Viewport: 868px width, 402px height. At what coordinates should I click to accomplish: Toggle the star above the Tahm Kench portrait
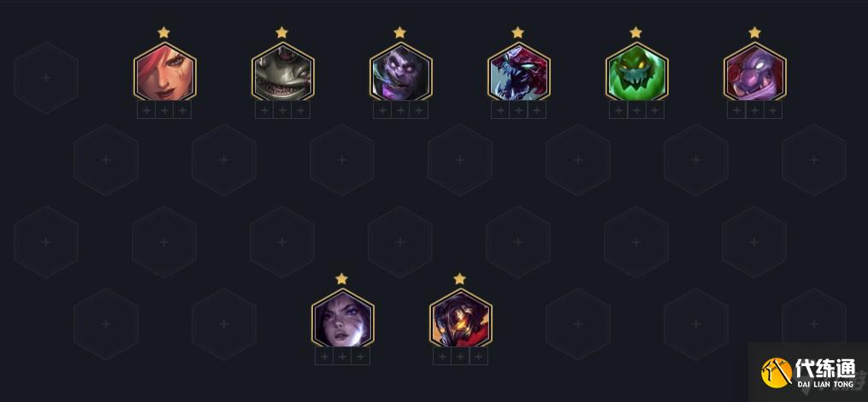[x=281, y=33]
